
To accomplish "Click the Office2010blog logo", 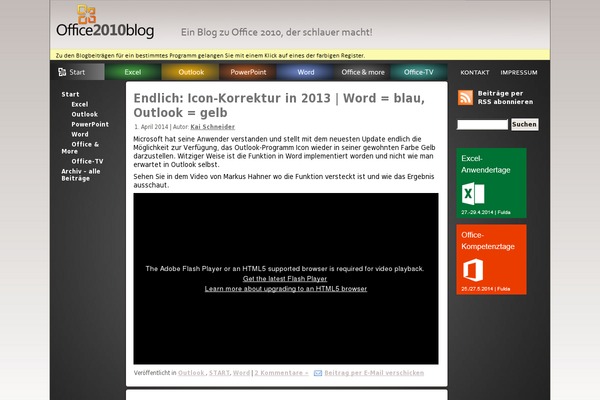I will coord(105,22).
